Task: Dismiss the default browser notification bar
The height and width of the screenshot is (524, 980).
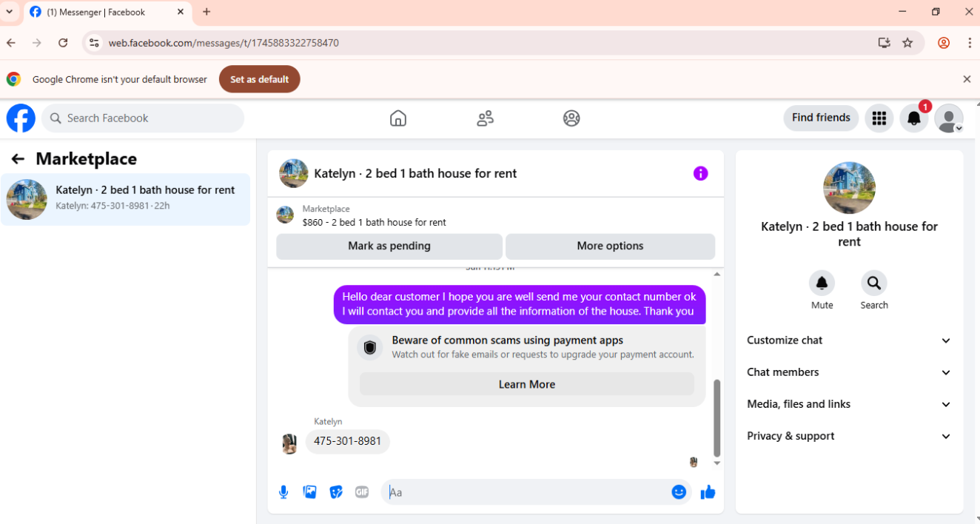Action: coord(967,79)
